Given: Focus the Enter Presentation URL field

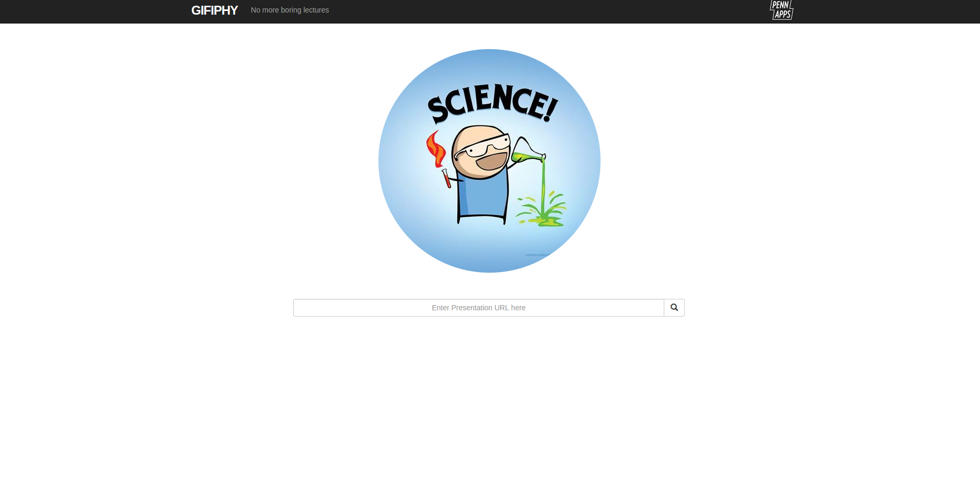Looking at the screenshot, I should click(479, 308).
